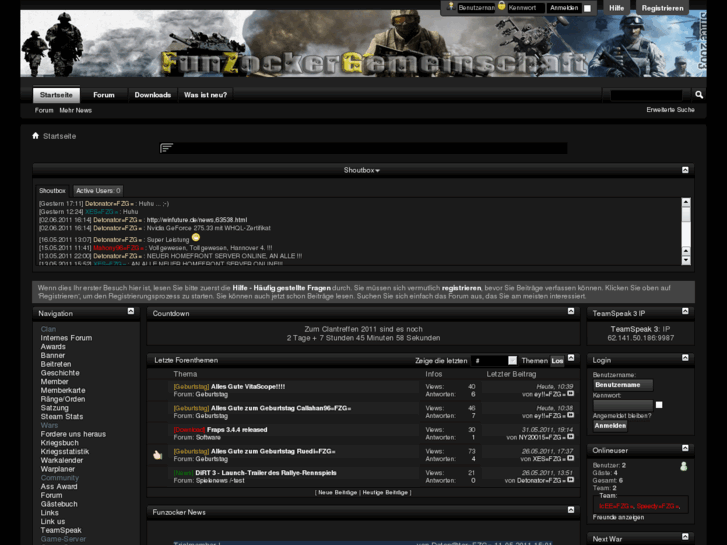Click the search magnifier icon
The height and width of the screenshot is (545, 727).
[x=699, y=95]
